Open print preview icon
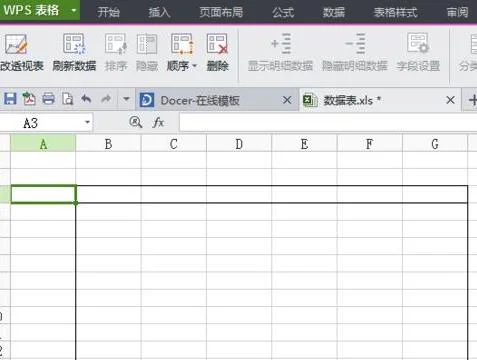 [x=68, y=99]
